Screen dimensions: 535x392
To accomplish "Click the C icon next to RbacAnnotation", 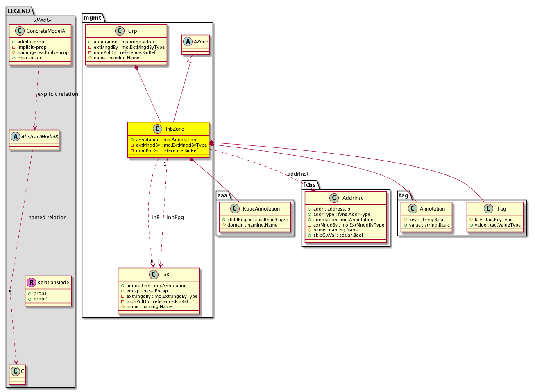I will (235, 208).
